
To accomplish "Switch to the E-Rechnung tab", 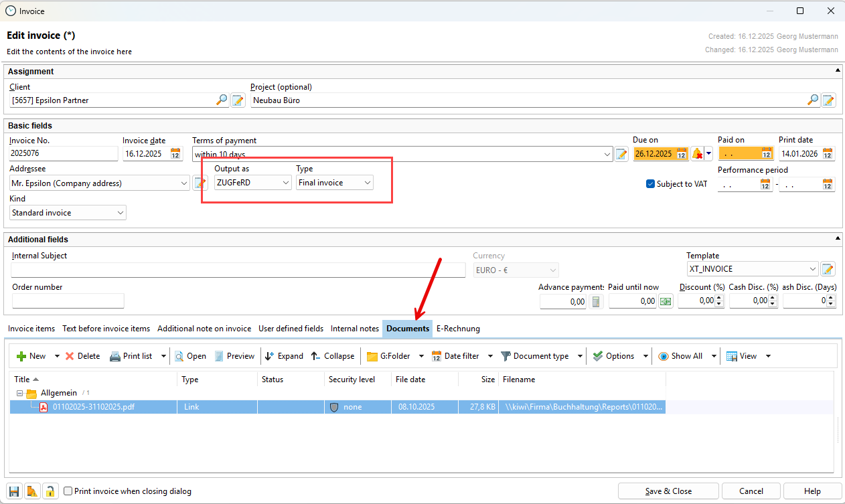I will [458, 329].
